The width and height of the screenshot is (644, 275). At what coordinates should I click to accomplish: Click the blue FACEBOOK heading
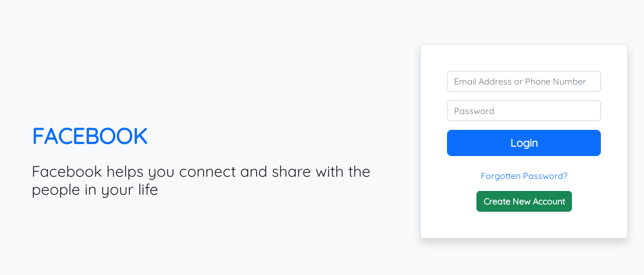90,136
